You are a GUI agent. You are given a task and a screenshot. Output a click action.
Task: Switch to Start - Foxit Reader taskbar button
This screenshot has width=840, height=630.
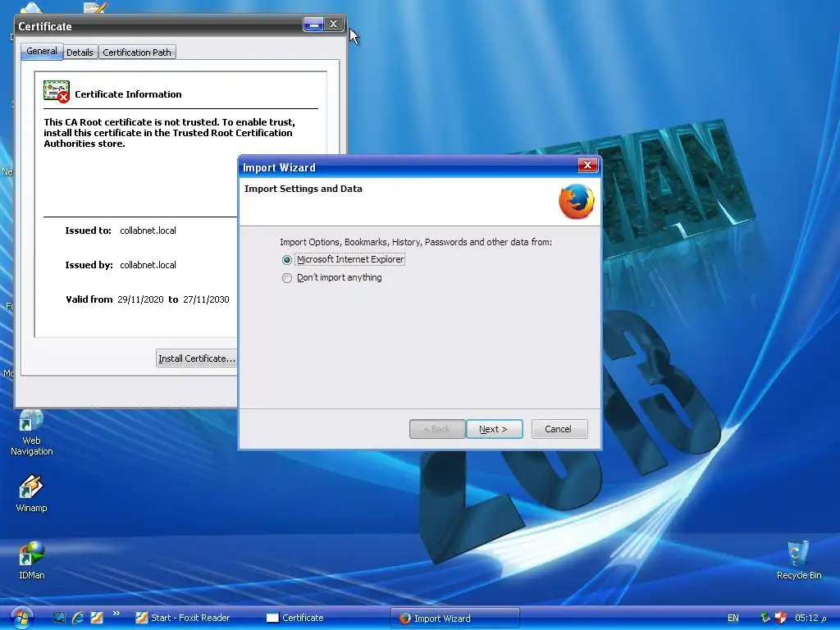point(183,618)
